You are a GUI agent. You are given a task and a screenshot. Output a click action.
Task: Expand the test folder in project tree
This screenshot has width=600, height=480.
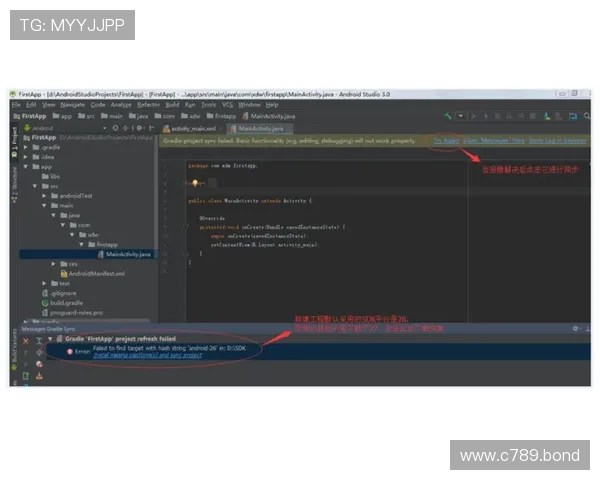click(x=44, y=284)
